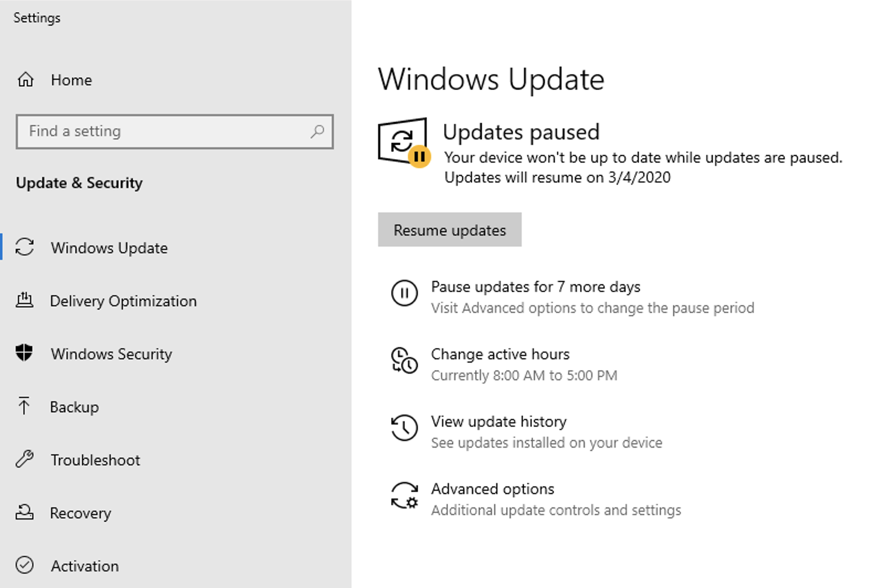Open the Activation section
The height and width of the screenshot is (588, 883).
[x=85, y=566]
